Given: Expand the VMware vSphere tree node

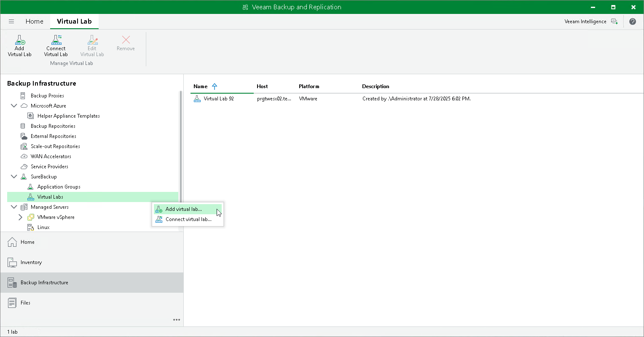Looking at the screenshot, I should pyautogui.click(x=20, y=217).
